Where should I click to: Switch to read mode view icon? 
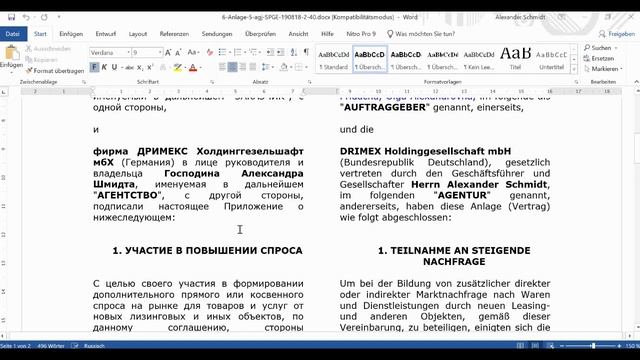(x=520, y=346)
